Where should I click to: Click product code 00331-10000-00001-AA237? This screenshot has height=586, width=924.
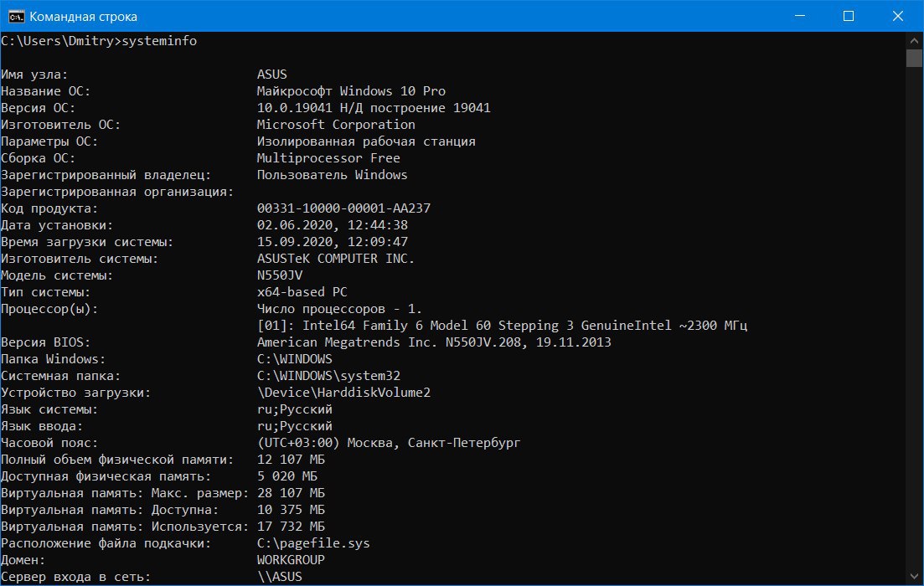point(343,208)
